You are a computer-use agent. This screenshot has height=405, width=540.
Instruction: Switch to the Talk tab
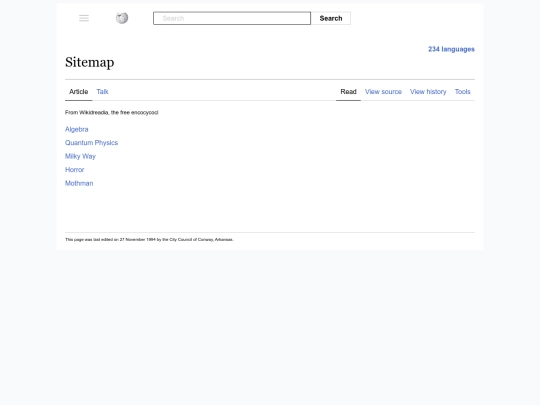[102, 92]
